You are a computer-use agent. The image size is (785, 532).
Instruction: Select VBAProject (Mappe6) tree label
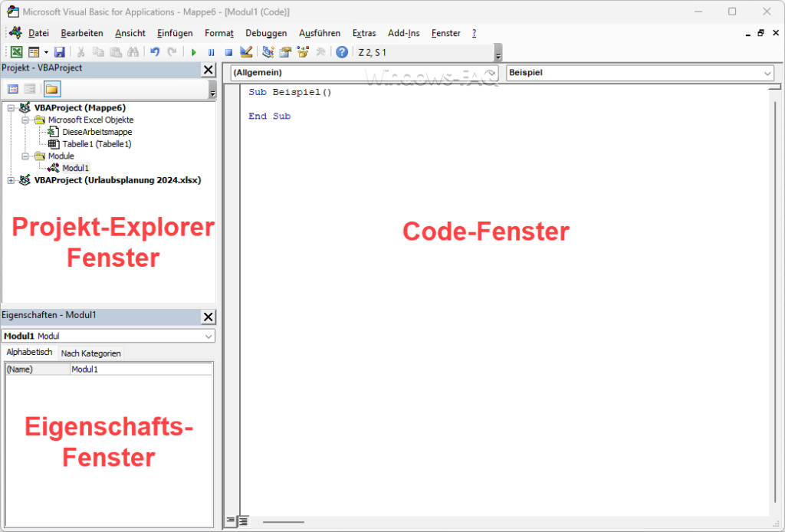click(x=80, y=107)
